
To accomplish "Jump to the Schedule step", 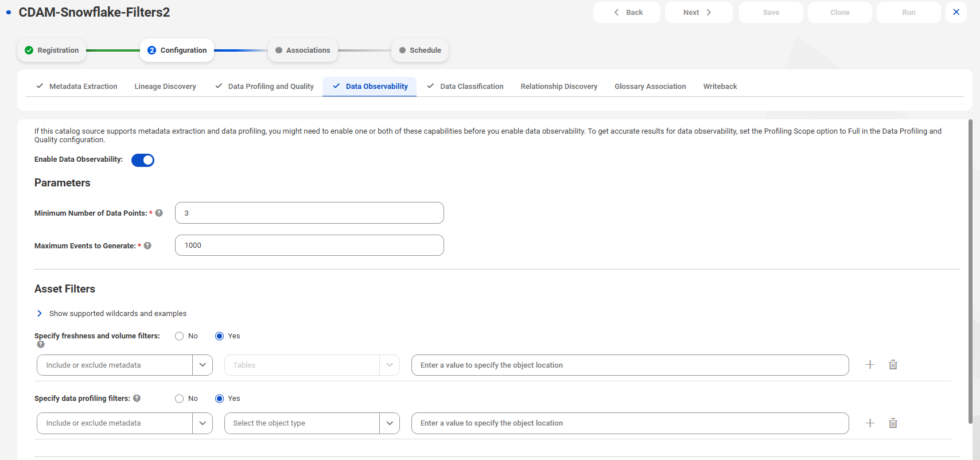I will [420, 50].
